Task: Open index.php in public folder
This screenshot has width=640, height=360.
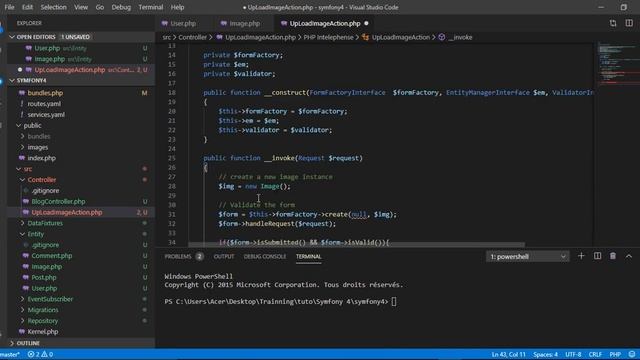Action: [42, 158]
